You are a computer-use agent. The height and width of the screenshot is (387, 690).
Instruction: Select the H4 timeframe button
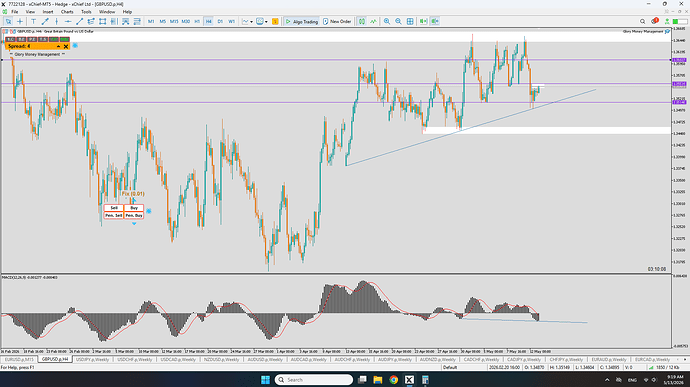click(x=208, y=21)
